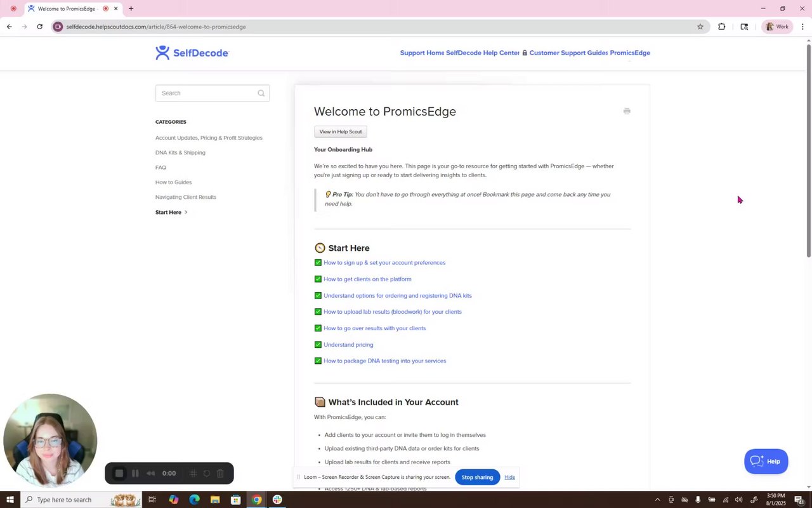This screenshot has height=508, width=812.
Task: Launch Microsoft Copilot from taskbar
Action: coord(174,500)
